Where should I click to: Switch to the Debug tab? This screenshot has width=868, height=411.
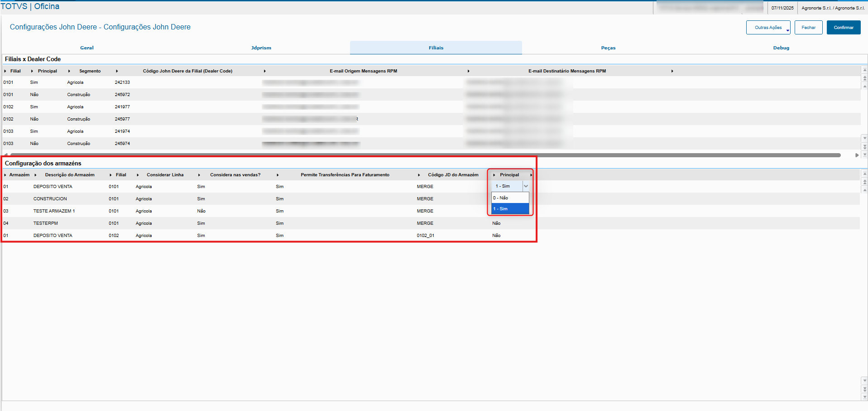coord(781,48)
